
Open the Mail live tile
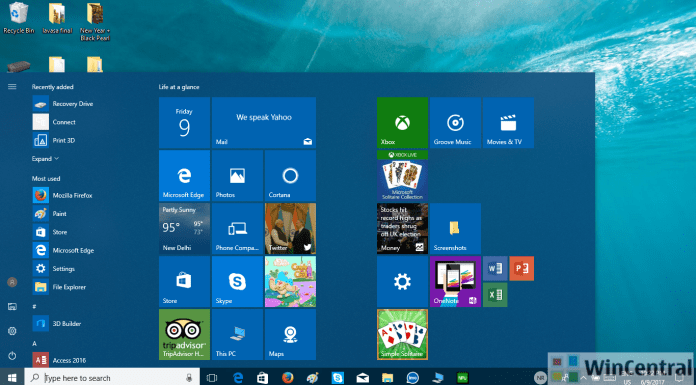pyautogui.click(x=264, y=123)
